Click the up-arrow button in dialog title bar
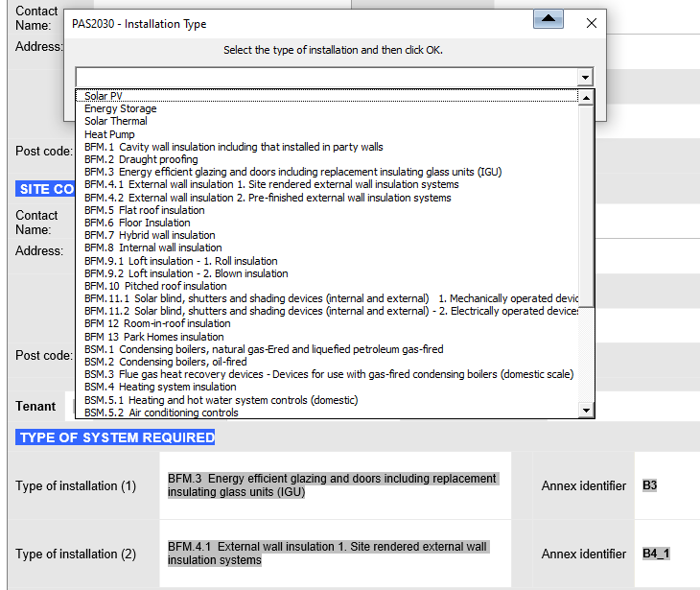The width and height of the screenshot is (700, 590). [x=548, y=20]
